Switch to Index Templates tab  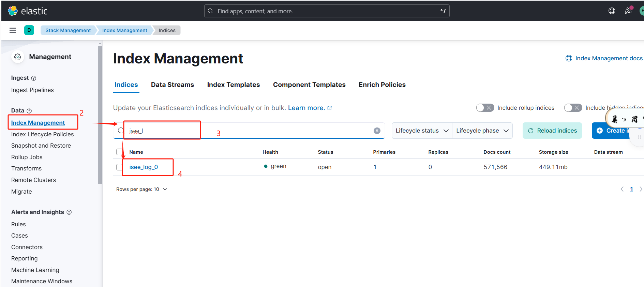[234, 85]
